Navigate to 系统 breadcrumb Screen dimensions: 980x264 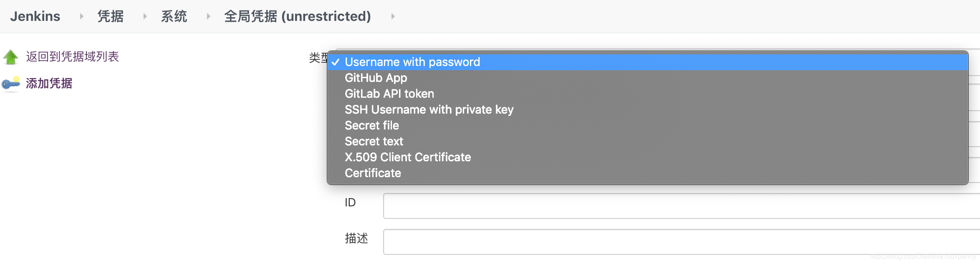[174, 16]
